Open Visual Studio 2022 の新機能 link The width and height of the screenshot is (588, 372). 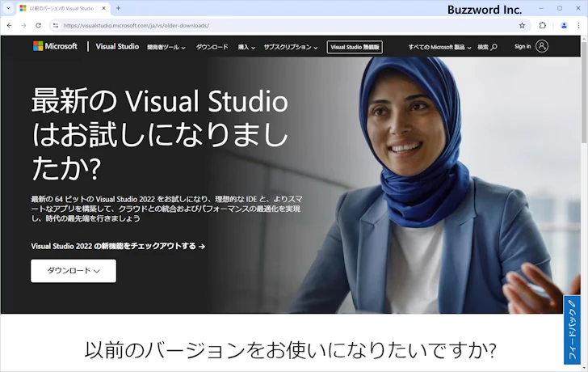[118, 247]
